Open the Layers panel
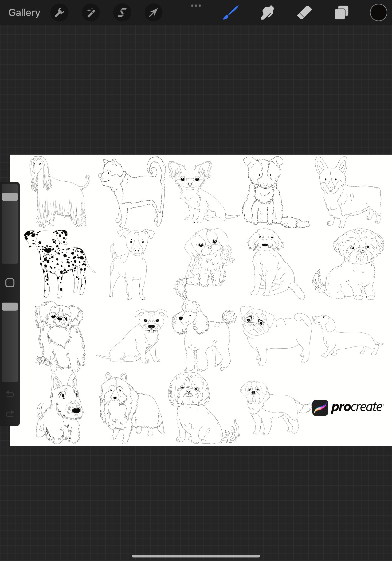The width and height of the screenshot is (392, 561). click(341, 12)
